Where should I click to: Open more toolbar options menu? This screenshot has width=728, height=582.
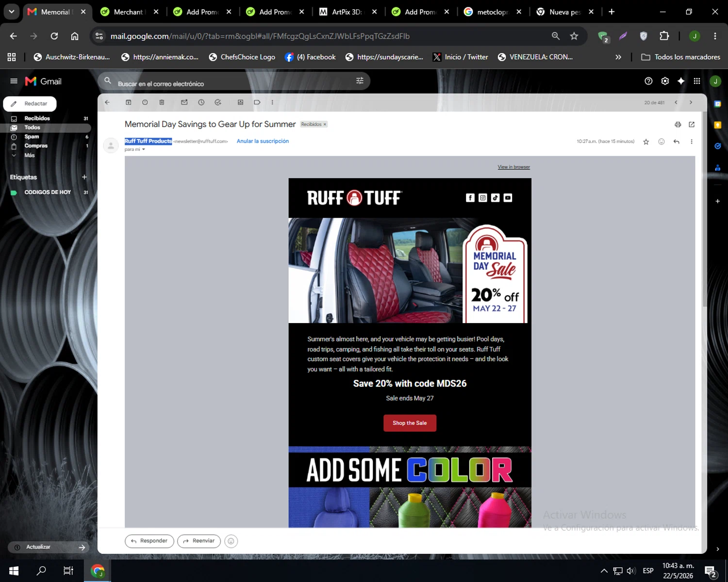coord(272,102)
